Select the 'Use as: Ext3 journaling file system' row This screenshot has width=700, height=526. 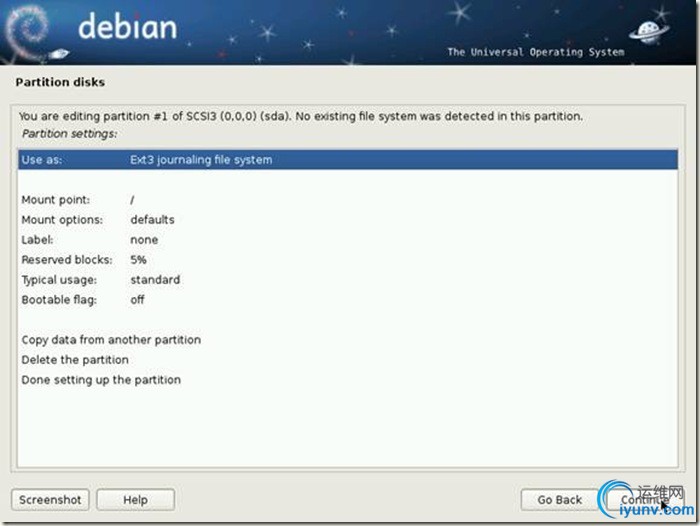348,160
